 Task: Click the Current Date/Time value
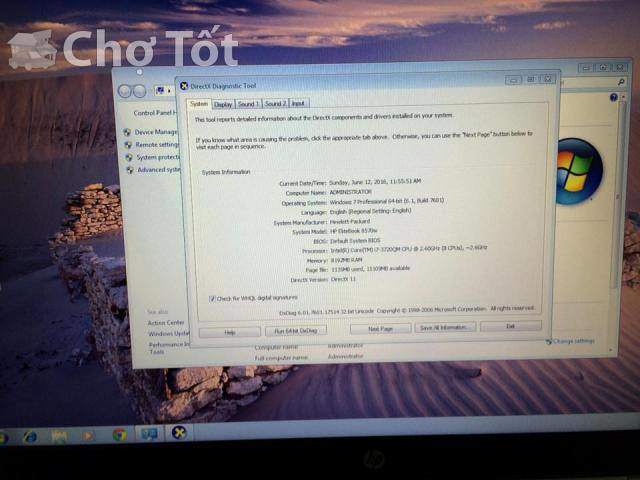pyautogui.click(x=375, y=181)
